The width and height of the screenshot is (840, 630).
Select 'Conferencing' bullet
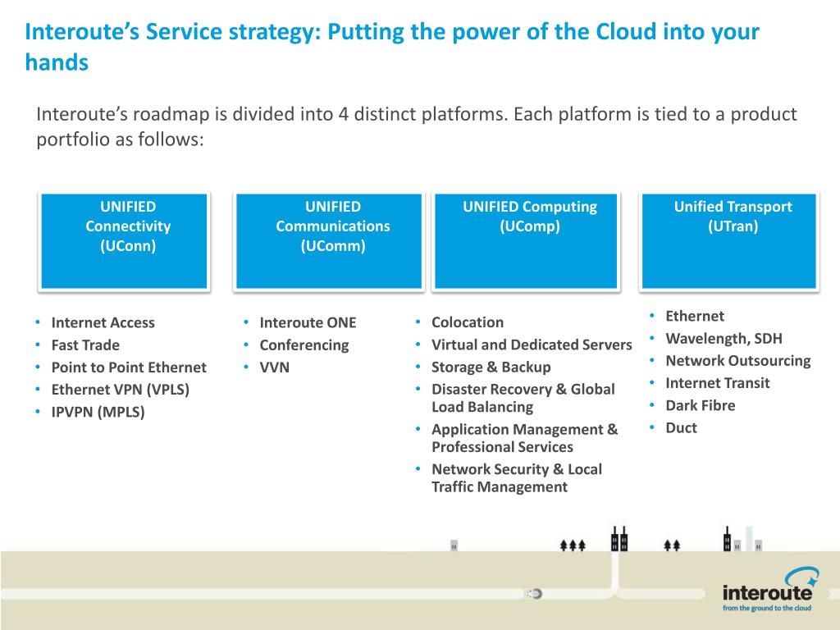(x=304, y=345)
